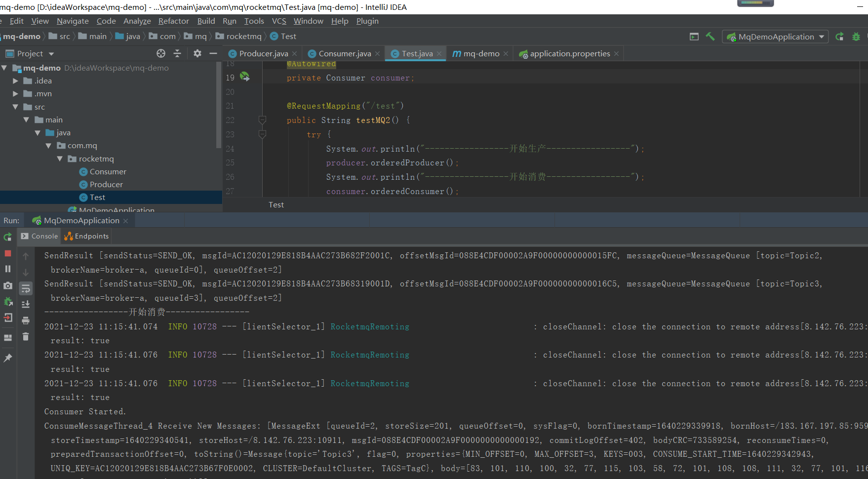This screenshot has height=479, width=868.
Task: Collapse the mq-demo project root
Action: point(4,68)
